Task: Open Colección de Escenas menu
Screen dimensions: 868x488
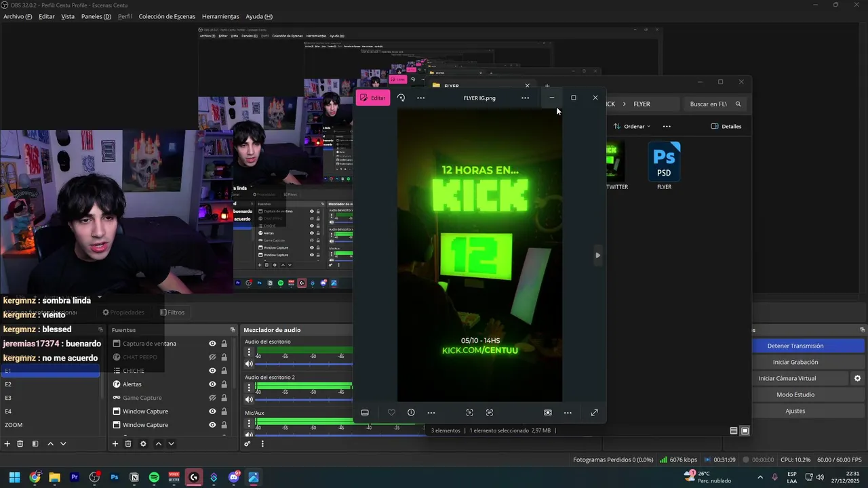Action: click(167, 16)
